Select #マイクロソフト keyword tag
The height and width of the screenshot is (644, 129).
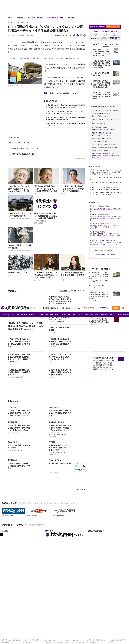15,142
